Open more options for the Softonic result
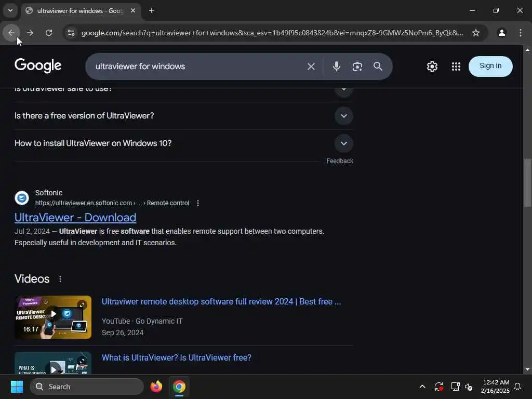The height and width of the screenshot is (399, 532). [x=198, y=203]
